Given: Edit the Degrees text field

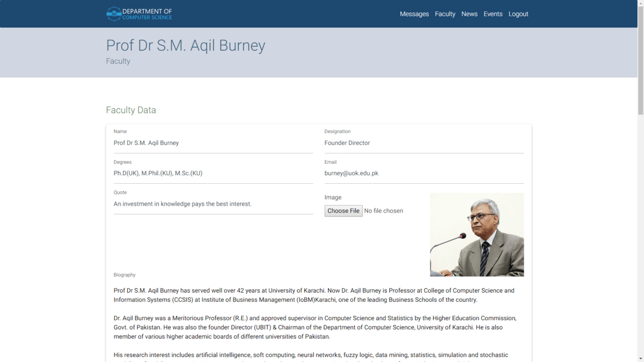Looking at the screenshot, I should coord(213,173).
